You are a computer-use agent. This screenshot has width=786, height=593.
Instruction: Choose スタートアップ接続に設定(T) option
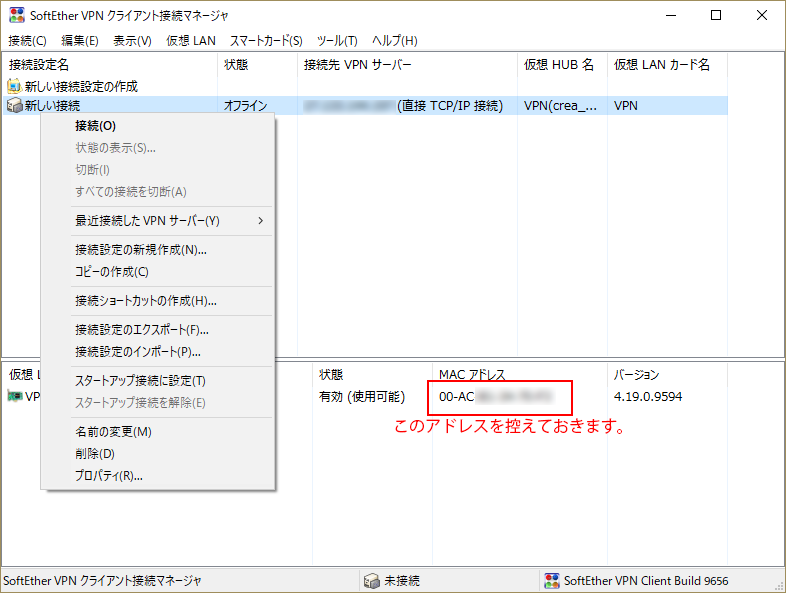point(140,381)
